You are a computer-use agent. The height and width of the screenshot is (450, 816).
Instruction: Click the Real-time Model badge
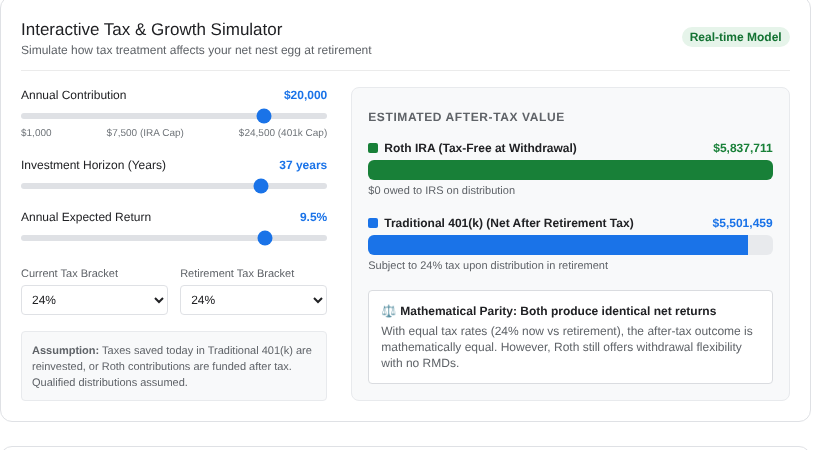pyautogui.click(x=735, y=37)
